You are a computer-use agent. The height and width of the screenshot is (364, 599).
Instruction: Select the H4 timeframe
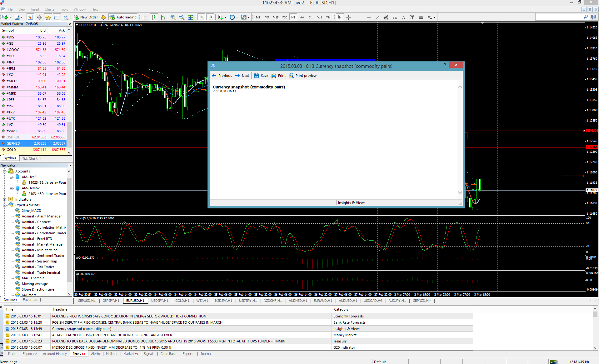pos(302,17)
